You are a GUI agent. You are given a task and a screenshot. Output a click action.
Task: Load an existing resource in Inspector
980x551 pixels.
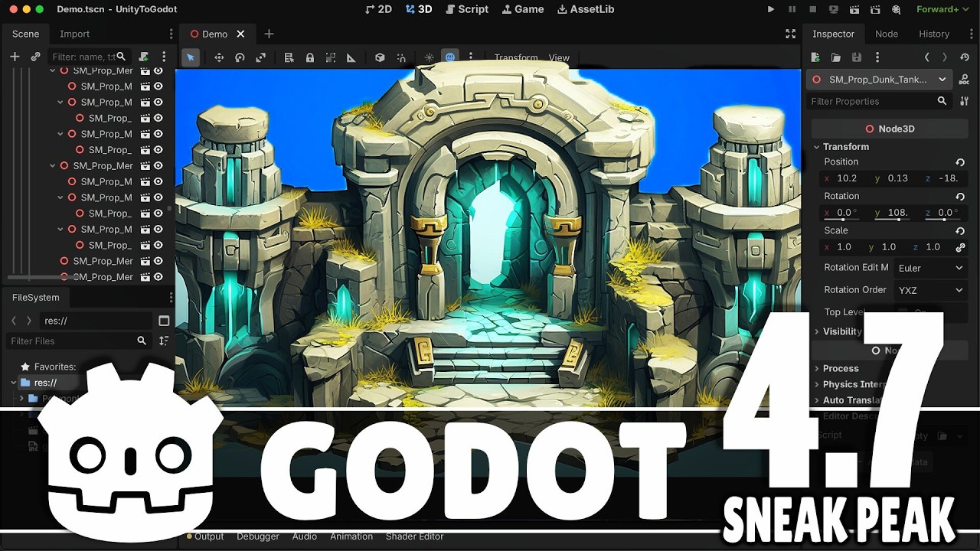(x=836, y=57)
